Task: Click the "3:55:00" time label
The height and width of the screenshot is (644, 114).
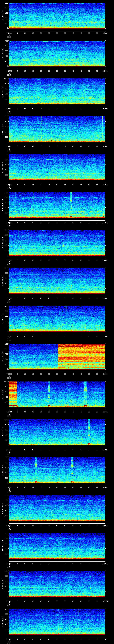Action: point(9,450)
